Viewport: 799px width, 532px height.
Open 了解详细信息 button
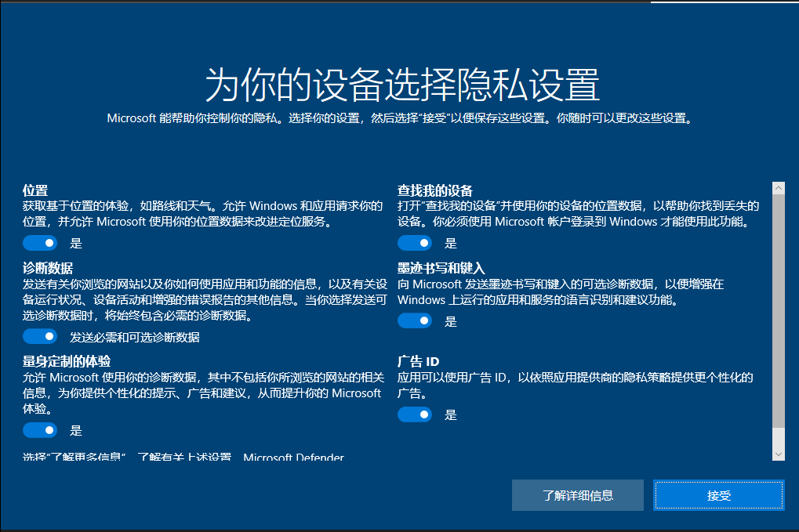point(578,495)
